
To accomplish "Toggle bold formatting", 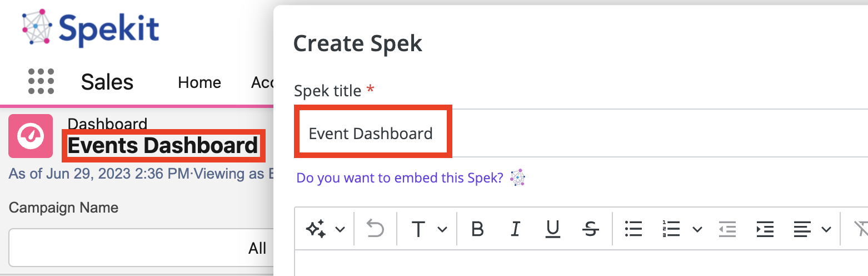I will point(477,229).
